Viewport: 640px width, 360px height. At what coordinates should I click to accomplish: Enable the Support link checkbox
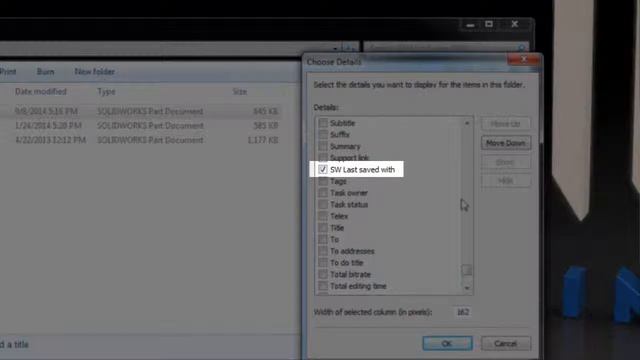pyautogui.click(x=323, y=157)
